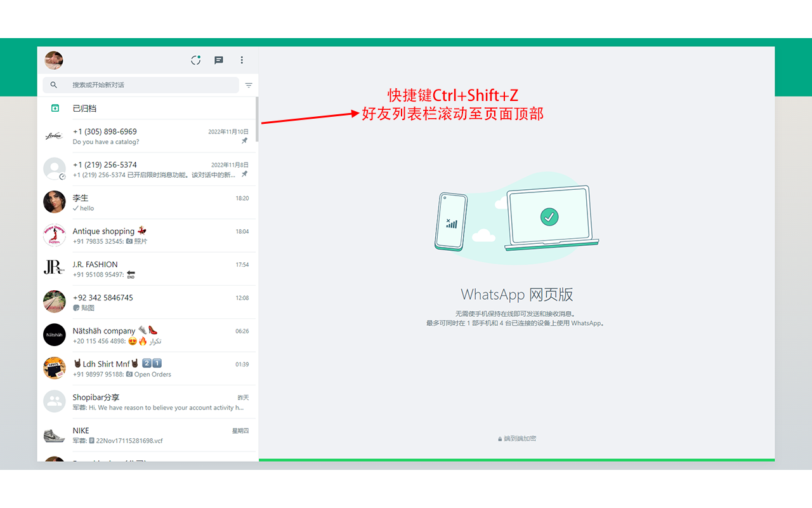
Task: Click the WhatsApp 网页版 heading
Action: pos(517,295)
